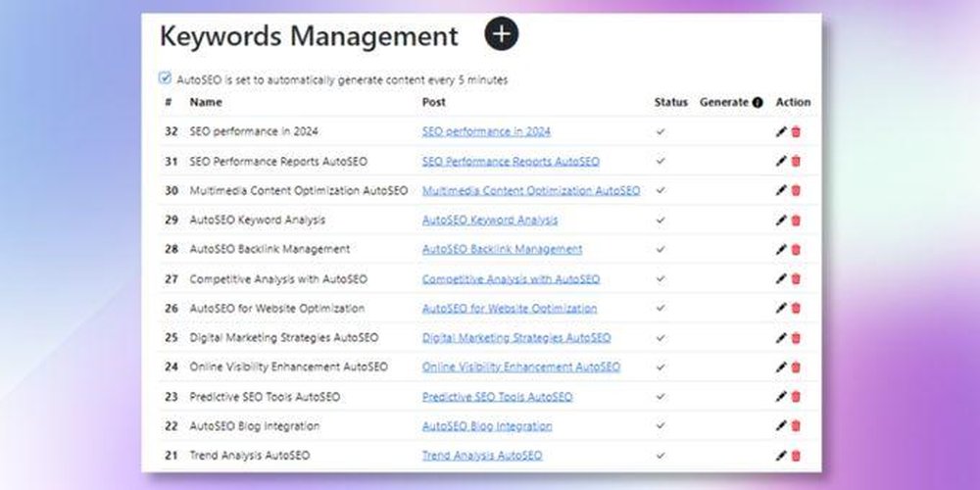Edit keyword 30 Multimedia Content Optimization

click(781, 191)
